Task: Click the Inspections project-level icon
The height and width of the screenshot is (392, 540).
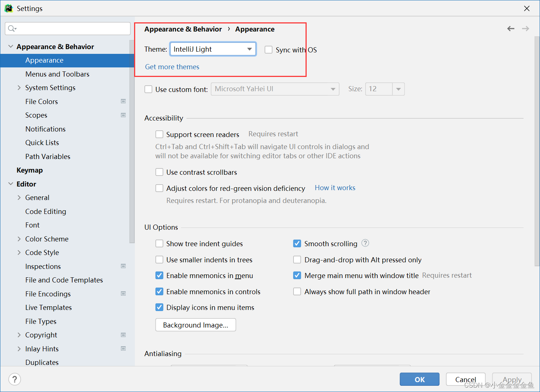Action: [x=123, y=266]
